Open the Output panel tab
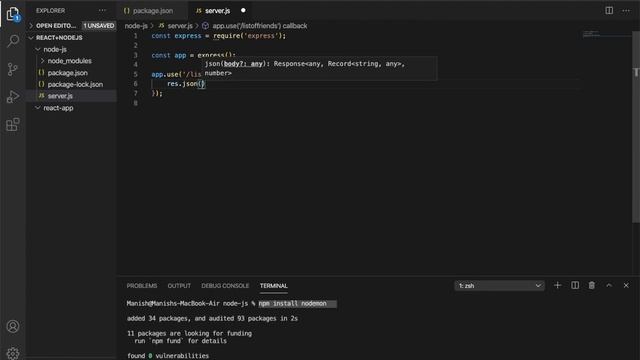 179,286
